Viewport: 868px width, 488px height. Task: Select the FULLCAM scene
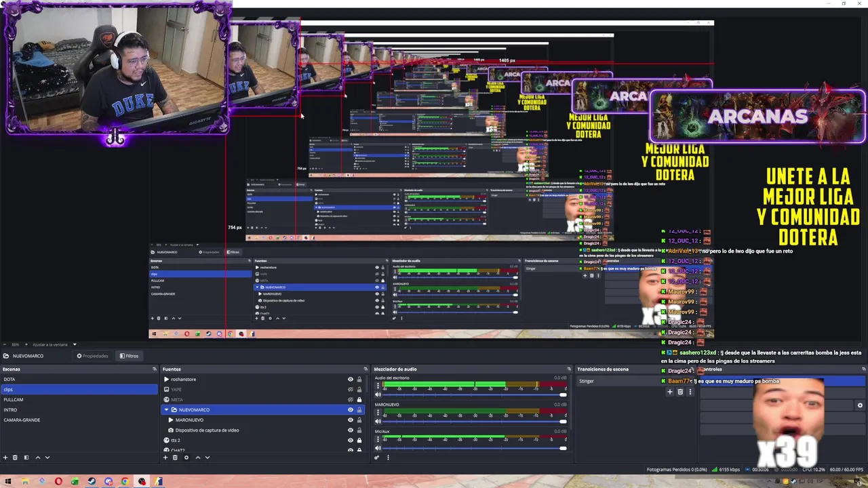click(79, 400)
